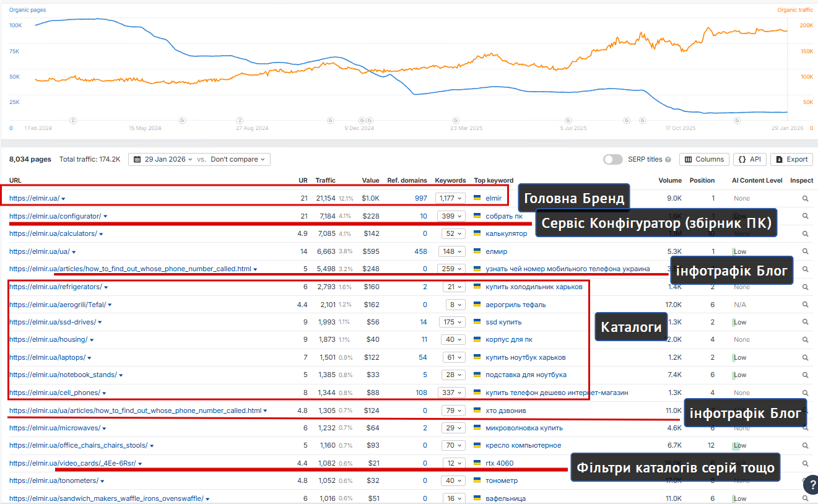Click the API button
818x504 pixels.
(749, 159)
